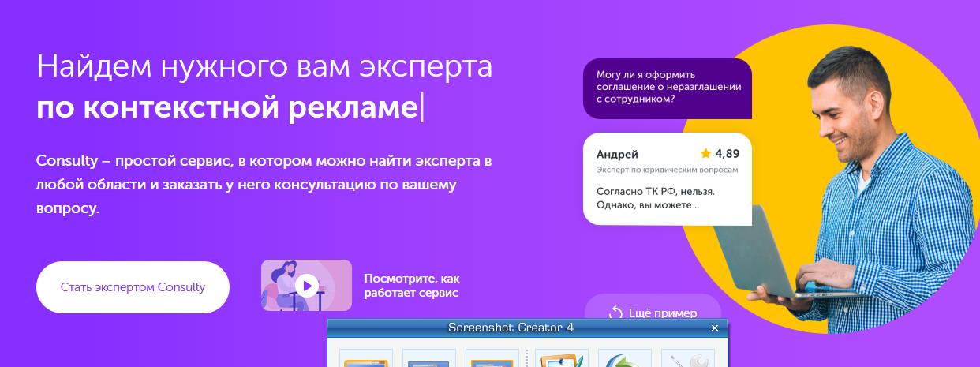This screenshot has height=367, width=980.
Task: Click the heading 'по контекстной рекламе'
Action: pyautogui.click(x=227, y=107)
